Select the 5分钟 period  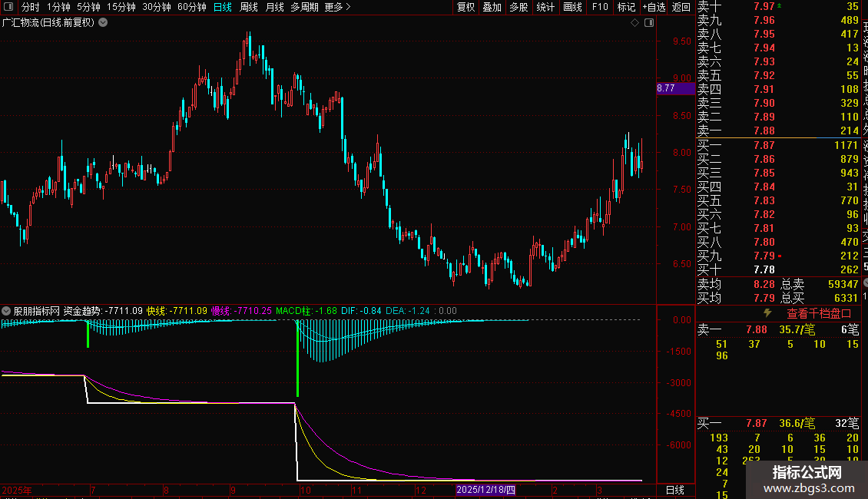pyautogui.click(x=88, y=7)
